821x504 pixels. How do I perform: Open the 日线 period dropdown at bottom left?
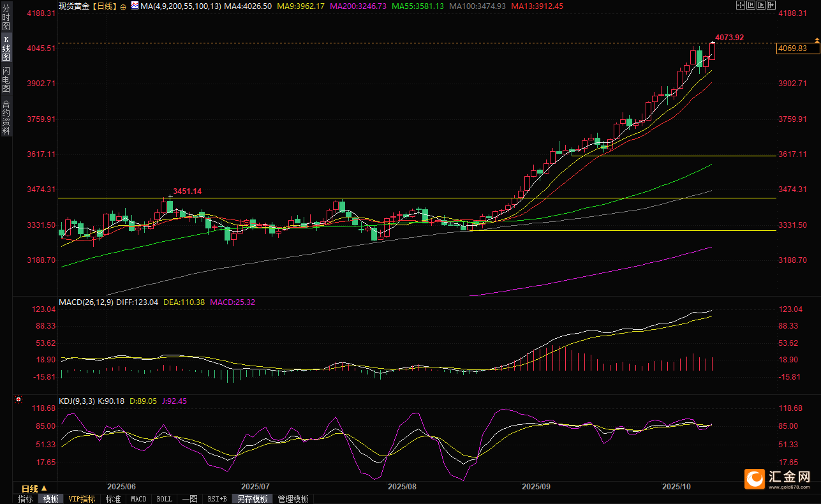point(34,488)
